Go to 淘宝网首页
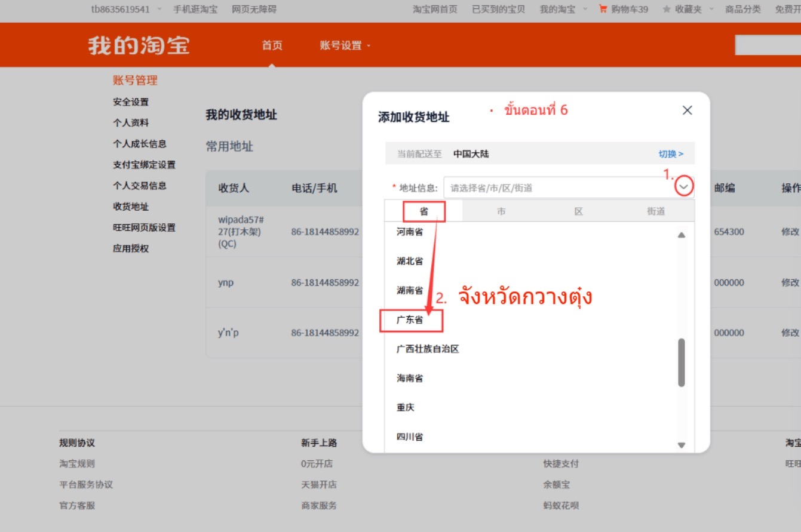Screen dimensions: 801x532 (435, 9)
